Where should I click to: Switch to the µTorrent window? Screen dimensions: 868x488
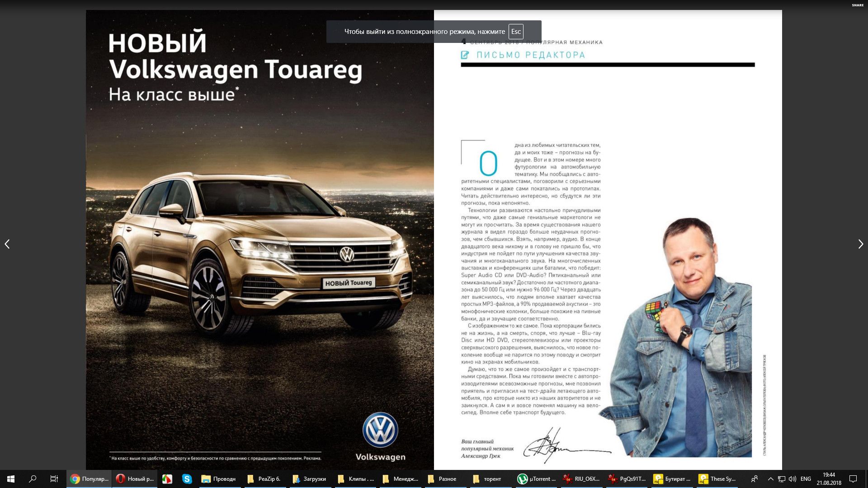536,479
